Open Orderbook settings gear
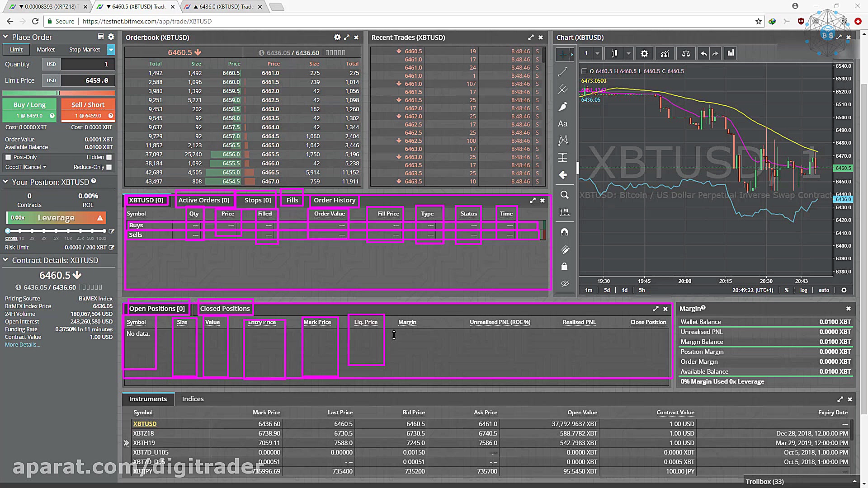Image resolution: width=868 pixels, height=488 pixels. click(x=337, y=37)
